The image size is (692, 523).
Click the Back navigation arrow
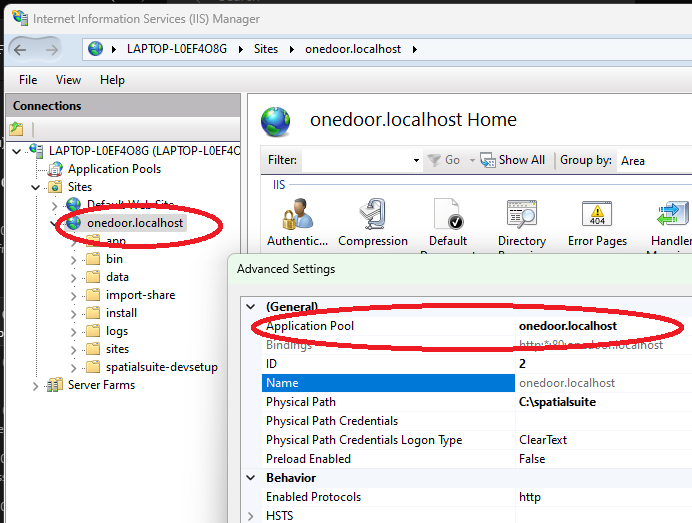tap(20, 49)
